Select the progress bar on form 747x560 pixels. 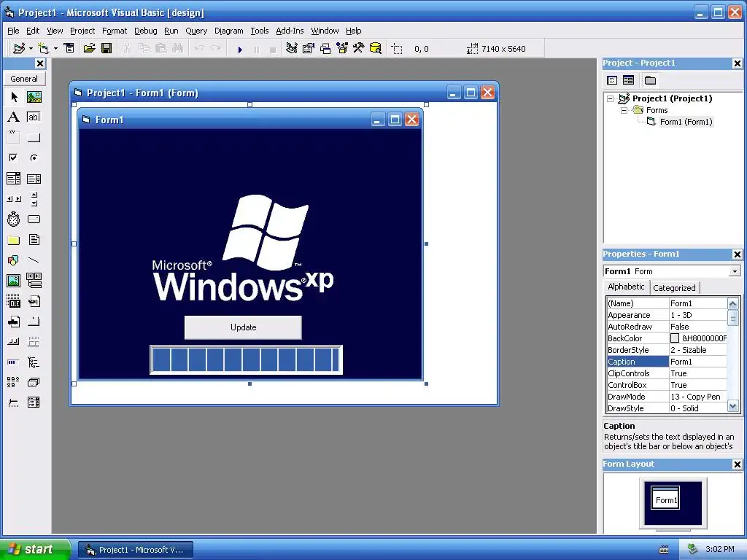click(x=246, y=360)
